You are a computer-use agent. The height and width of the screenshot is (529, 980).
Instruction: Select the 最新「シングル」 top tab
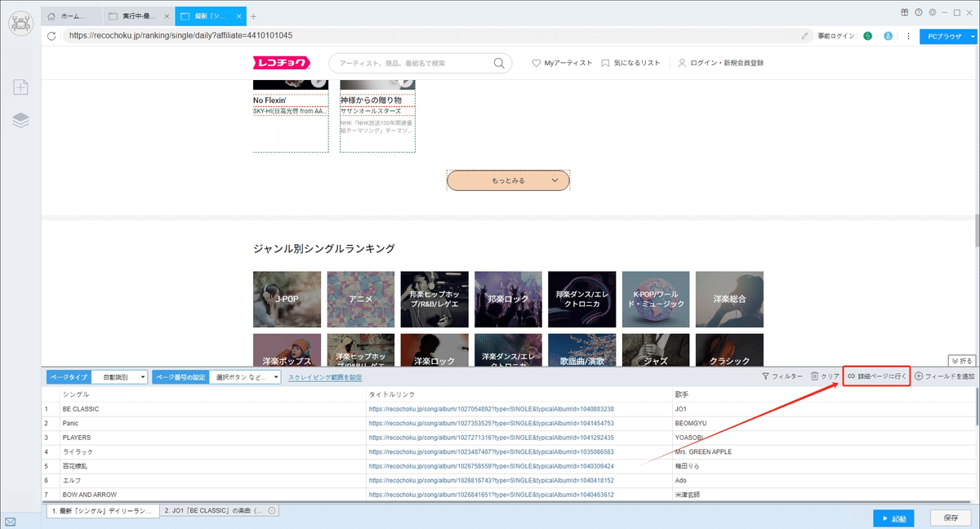(x=210, y=16)
